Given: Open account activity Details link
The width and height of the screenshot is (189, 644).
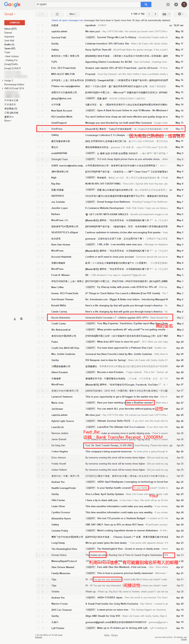Looking at the screenshot, I should [x=184, y=639].
